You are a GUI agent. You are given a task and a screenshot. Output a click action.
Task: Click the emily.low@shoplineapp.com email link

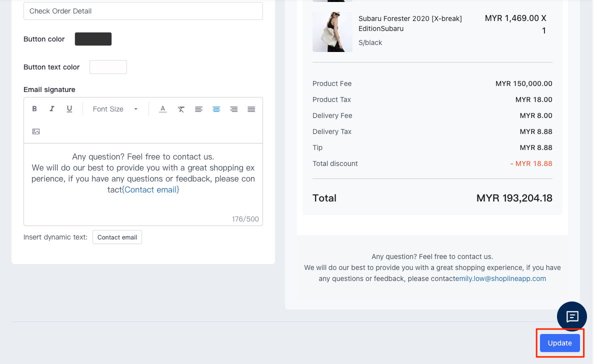click(x=500, y=278)
